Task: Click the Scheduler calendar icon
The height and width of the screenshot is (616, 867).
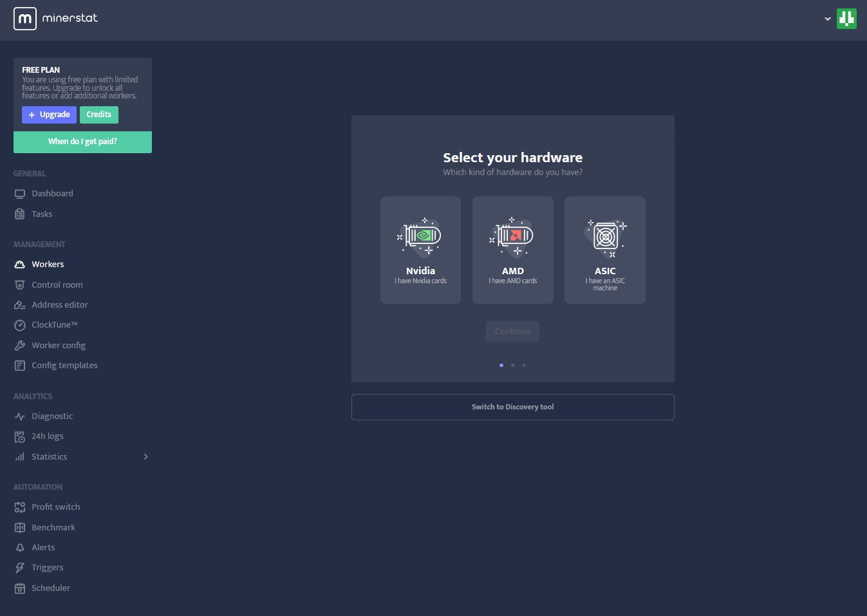Action: pos(20,588)
